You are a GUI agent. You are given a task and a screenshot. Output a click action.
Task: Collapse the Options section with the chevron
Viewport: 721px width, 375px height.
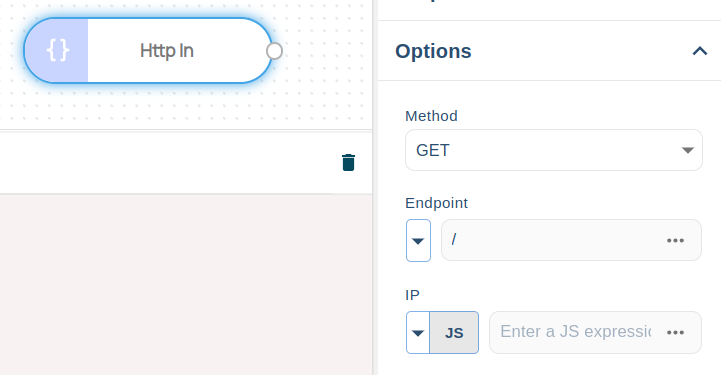[700, 51]
